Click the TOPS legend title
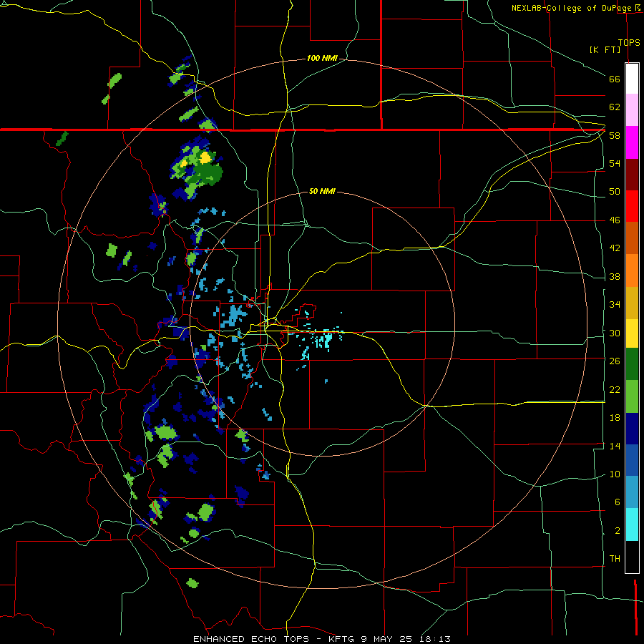 tap(629, 42)
